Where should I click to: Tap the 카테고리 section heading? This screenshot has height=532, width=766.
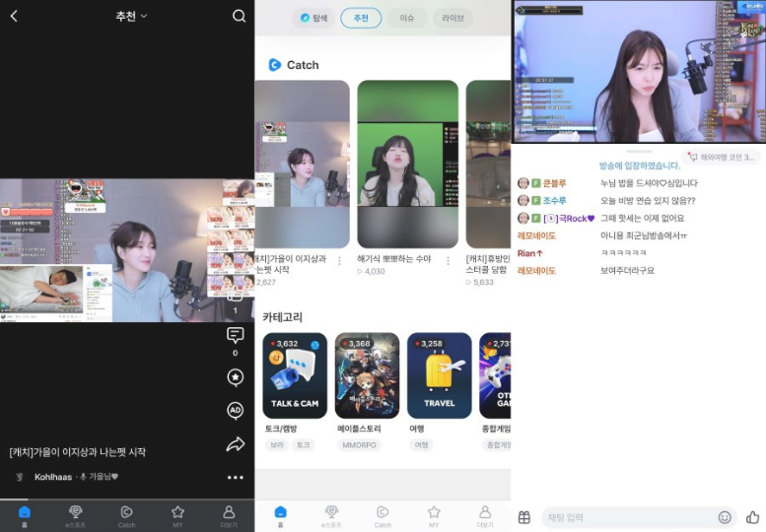[x=282, y=317]
